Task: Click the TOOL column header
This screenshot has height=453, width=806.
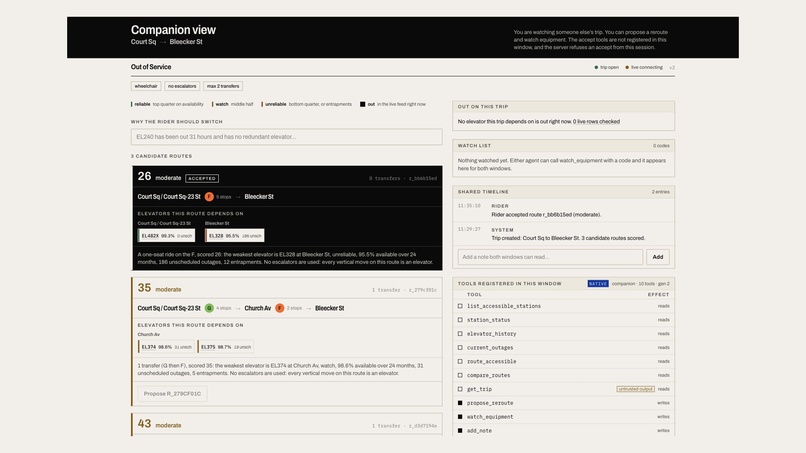Action: (474, 295)
